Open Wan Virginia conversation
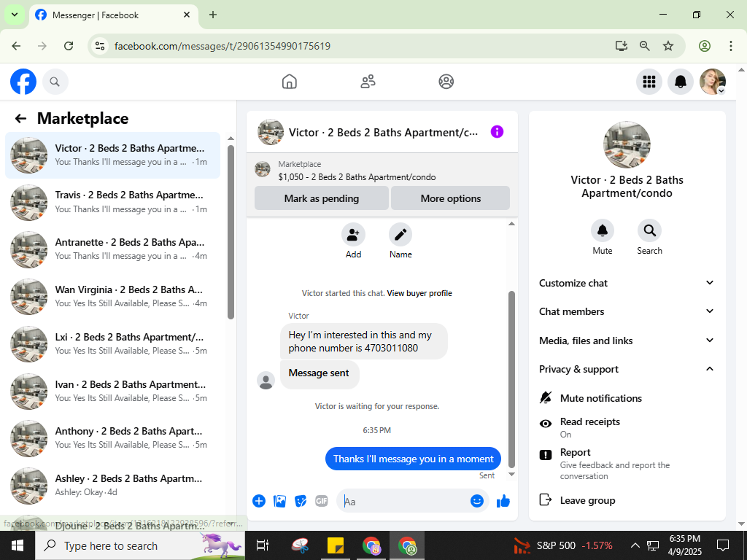 coord(112,297)
